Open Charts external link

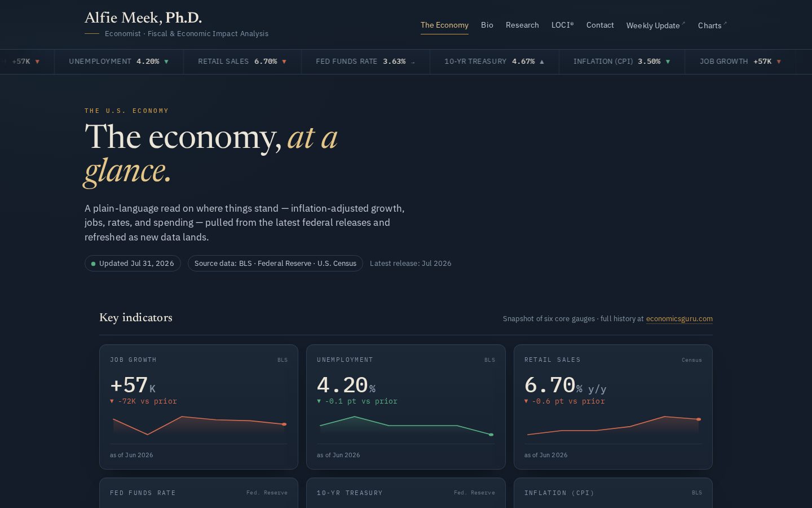712,25
